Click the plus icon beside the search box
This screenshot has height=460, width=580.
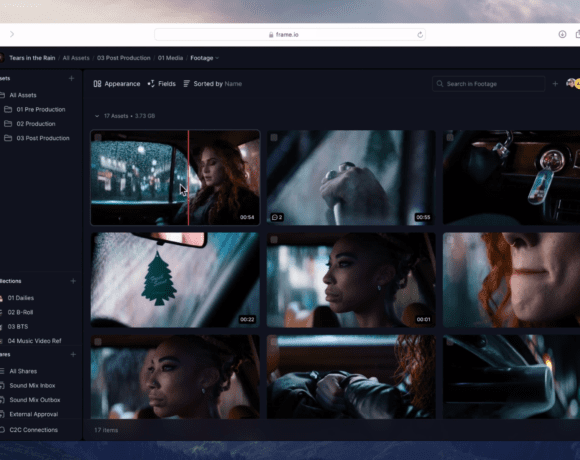555,84
